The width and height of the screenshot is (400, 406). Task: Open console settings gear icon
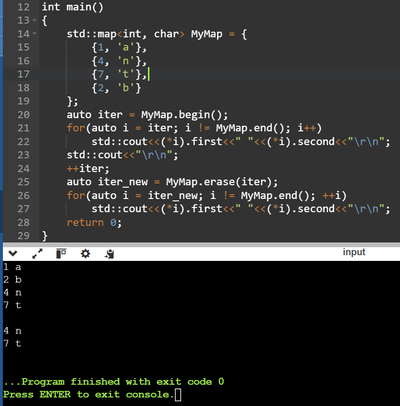coord(86,254)
